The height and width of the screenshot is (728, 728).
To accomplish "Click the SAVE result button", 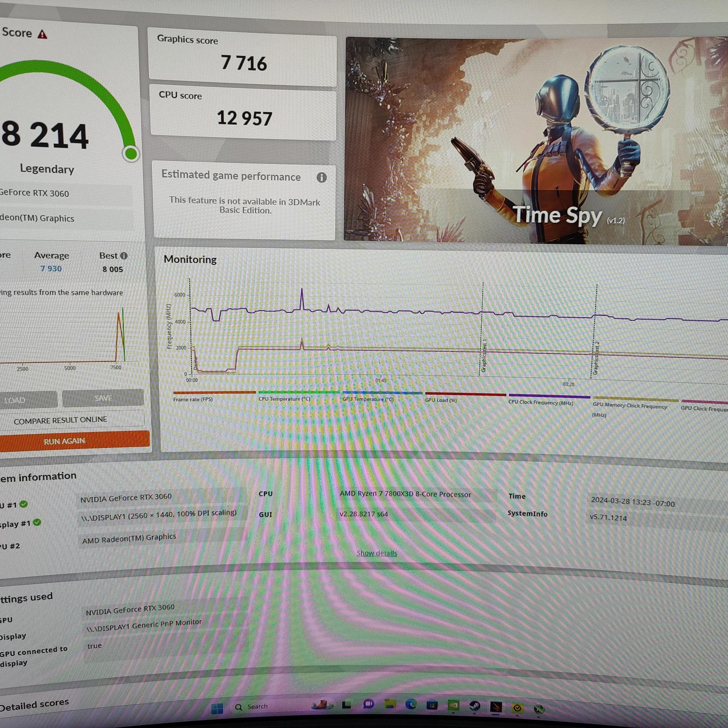I will pyautogui.click(x=103, y=398).
